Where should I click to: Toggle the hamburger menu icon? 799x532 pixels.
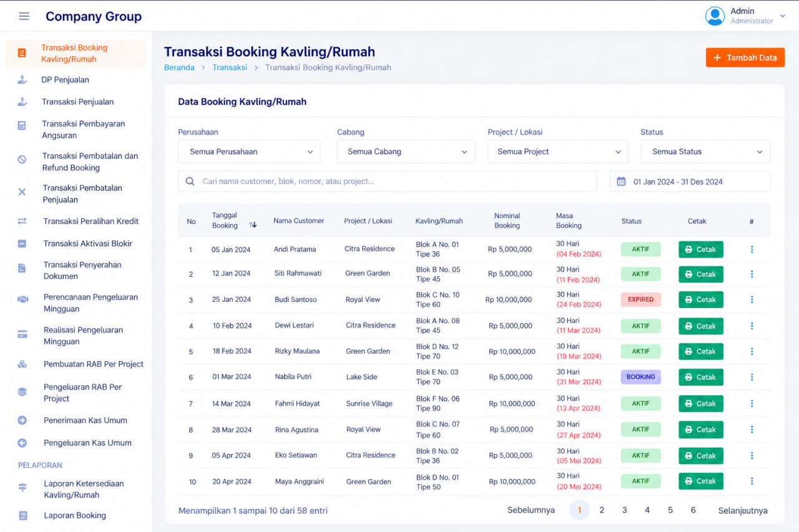[24, 16]
